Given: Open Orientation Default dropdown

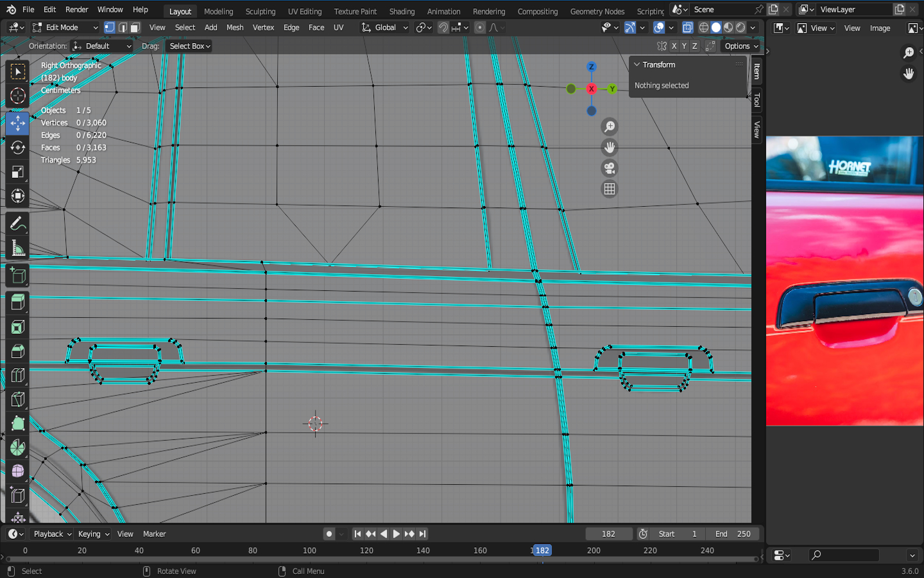Looking at the screenshot, I should tap(102, 46).
